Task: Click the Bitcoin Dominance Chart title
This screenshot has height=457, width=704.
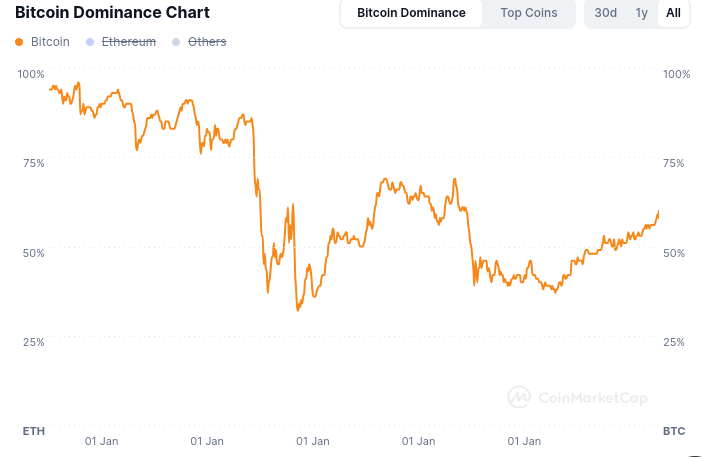Action: [x=112, y=13]
